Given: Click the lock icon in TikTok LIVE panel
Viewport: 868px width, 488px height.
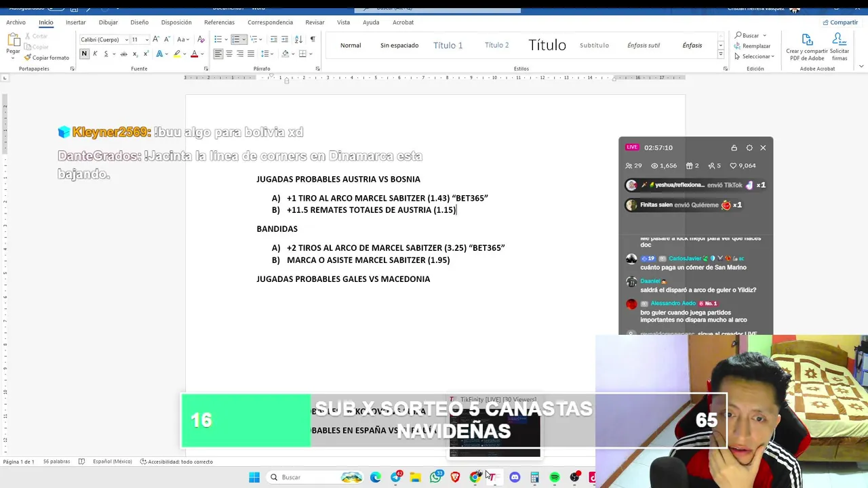Looking at the screenshot, I should point(734,148).
